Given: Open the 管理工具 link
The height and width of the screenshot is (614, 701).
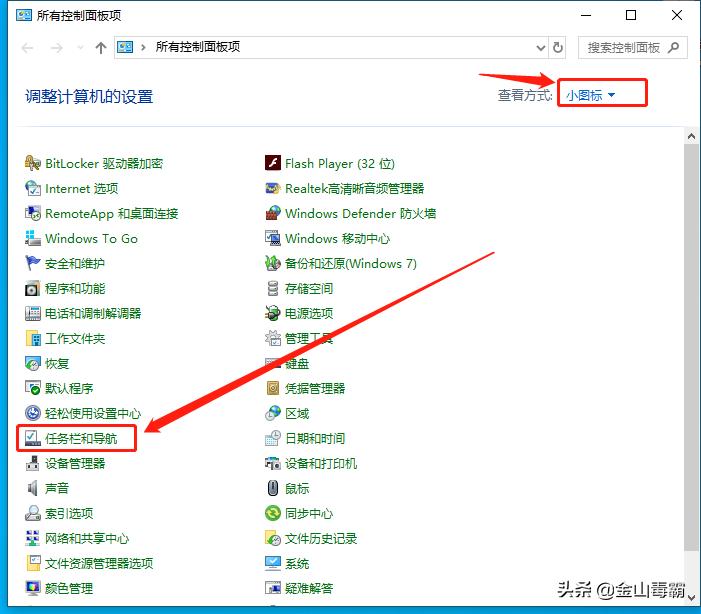Looking at the screenshot, I should (309, 339).
